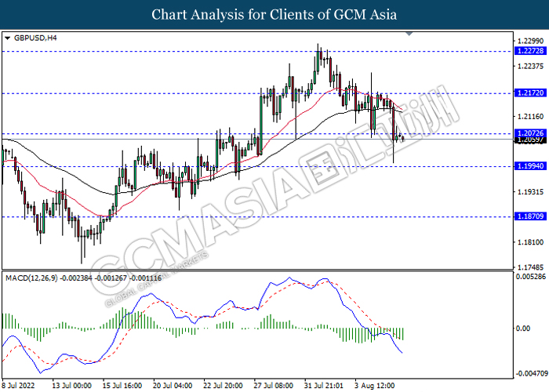Click the Chart Analysis for Clients header title
This screenshot has height=392, width=549.
(274, 15)
